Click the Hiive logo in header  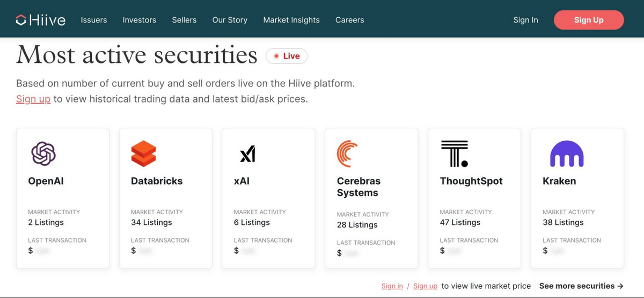pyautogui.click(x=41, y=20)
